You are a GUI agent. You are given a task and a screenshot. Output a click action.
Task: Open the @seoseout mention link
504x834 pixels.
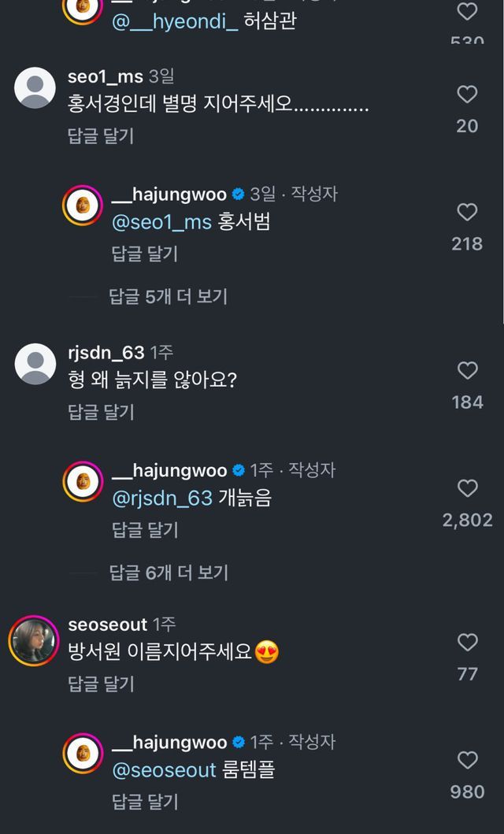pyautogui.click(x=164, y=770)
